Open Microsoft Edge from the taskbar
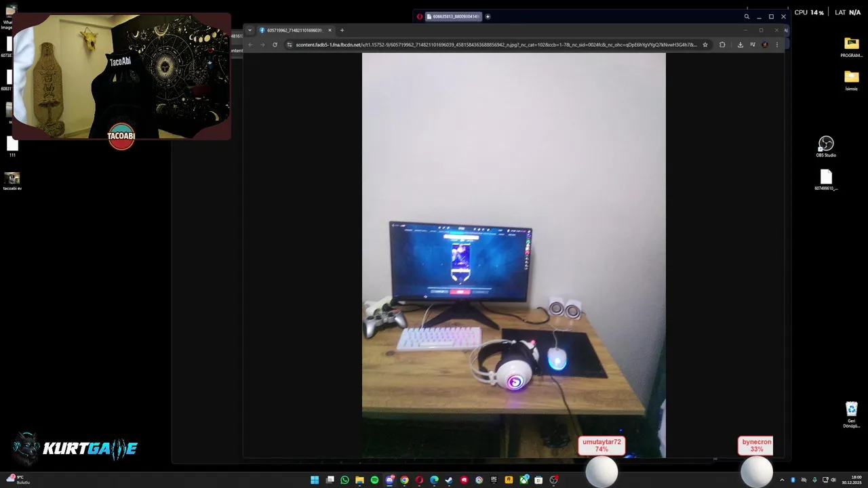This screenshot has width=868, height=488. (434, 480)
